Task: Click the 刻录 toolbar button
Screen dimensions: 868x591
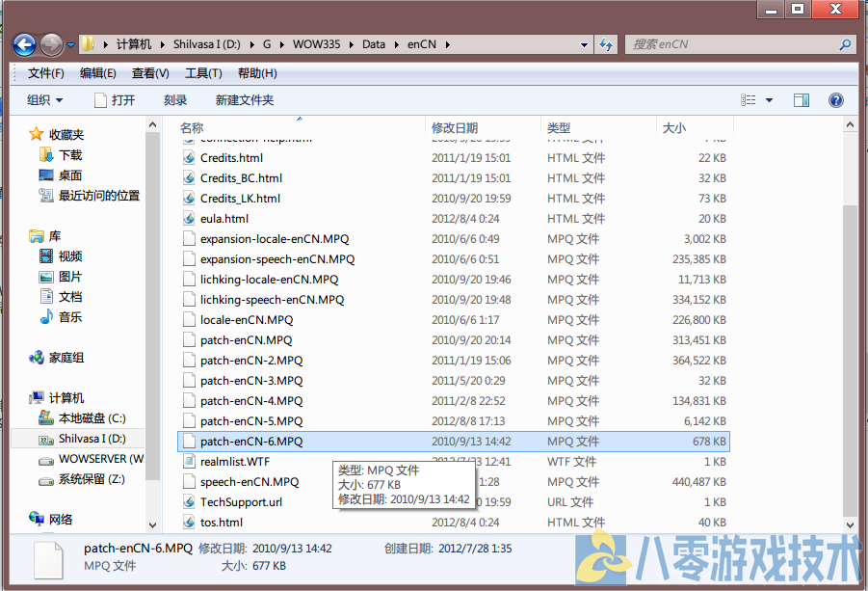Action: coord(175,100)
